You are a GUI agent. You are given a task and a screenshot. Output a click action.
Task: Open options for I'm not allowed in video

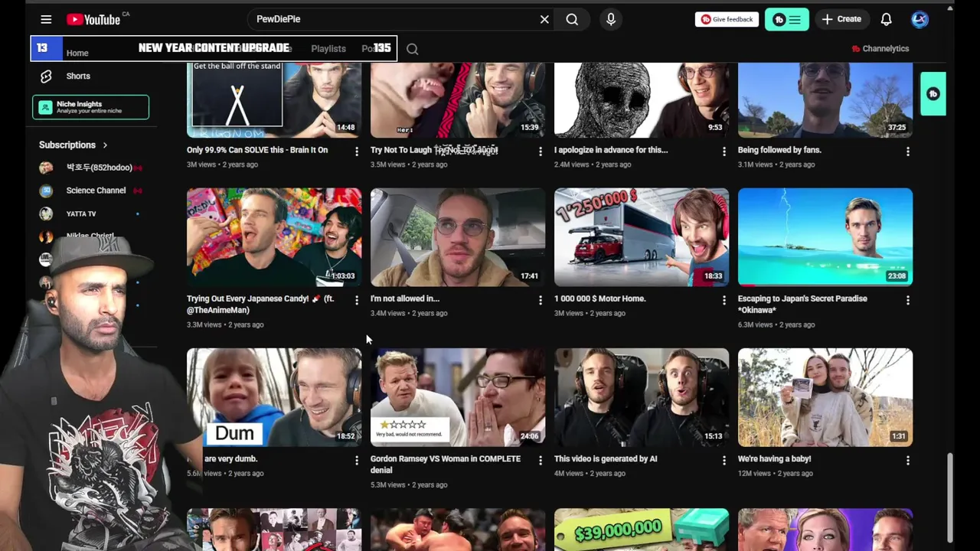[541, 300]
